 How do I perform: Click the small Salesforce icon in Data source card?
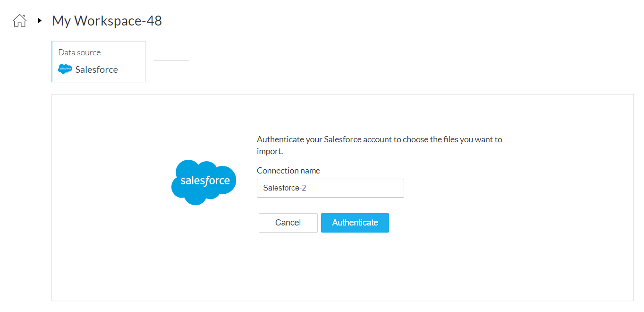(x=65, y=69)
